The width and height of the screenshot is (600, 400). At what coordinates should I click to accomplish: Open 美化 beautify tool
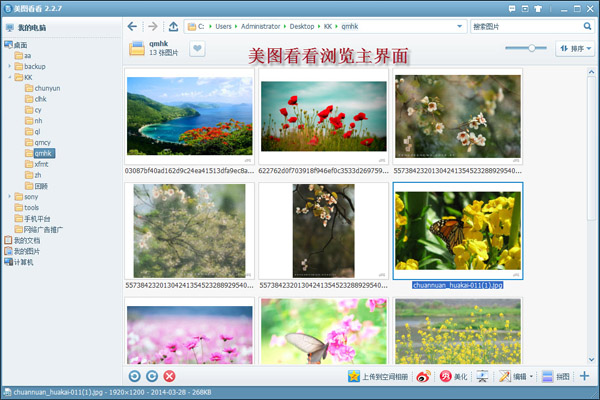point(453,377)
